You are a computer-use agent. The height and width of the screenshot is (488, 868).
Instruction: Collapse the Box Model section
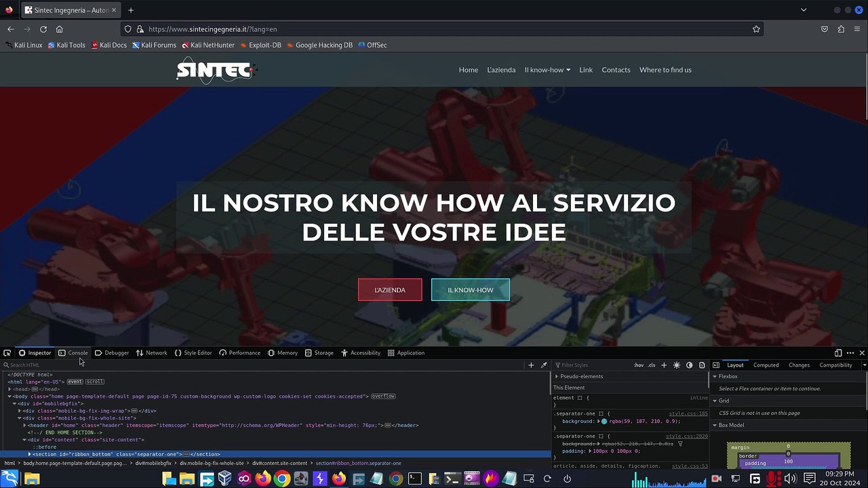[715, 425]
